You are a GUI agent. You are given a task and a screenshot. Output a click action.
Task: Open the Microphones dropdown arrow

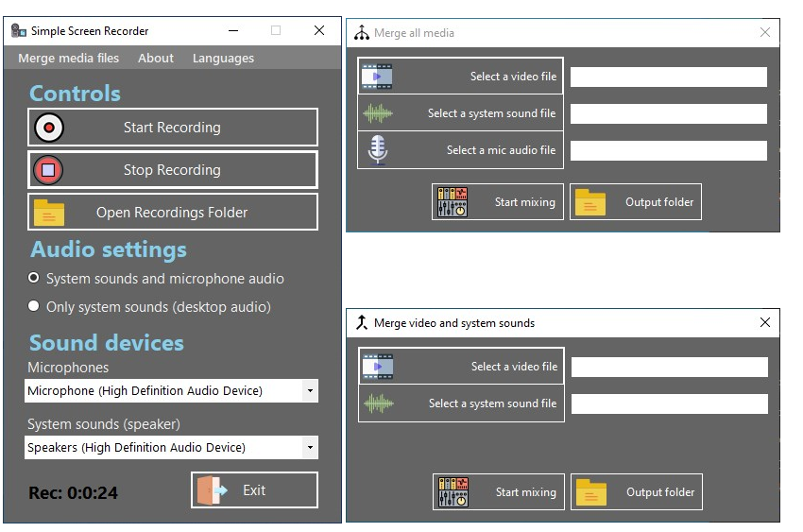pyautogui.click(x=310, y=390)
